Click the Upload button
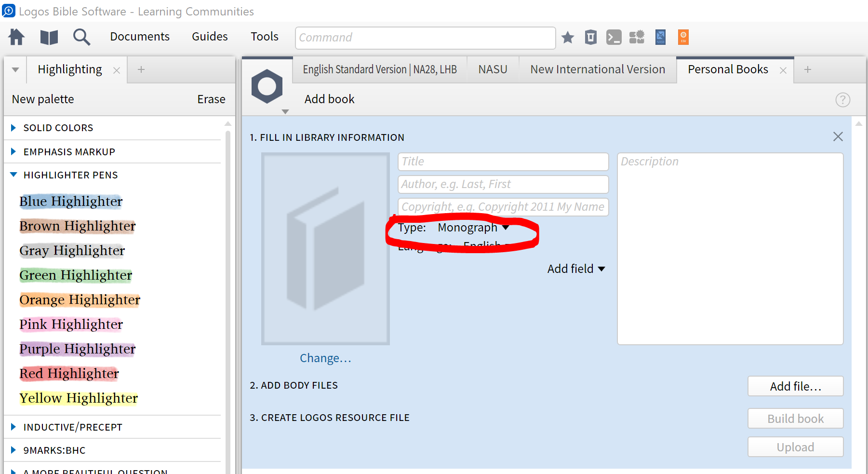The width and height of the screenshot is (868, 474). click(796, 447)
